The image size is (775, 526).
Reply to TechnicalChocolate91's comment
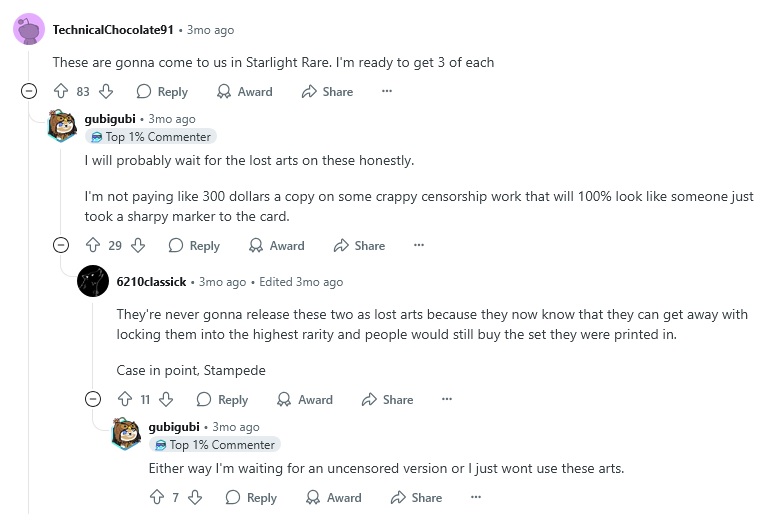(x=162, y=91)
